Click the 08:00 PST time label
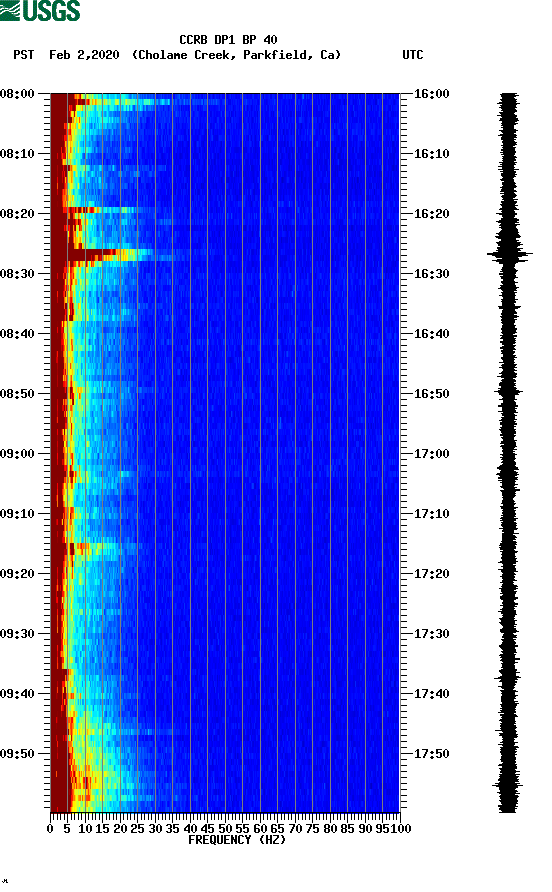The height and width of the screenshot is (892, 552). (x=18, y=94)
